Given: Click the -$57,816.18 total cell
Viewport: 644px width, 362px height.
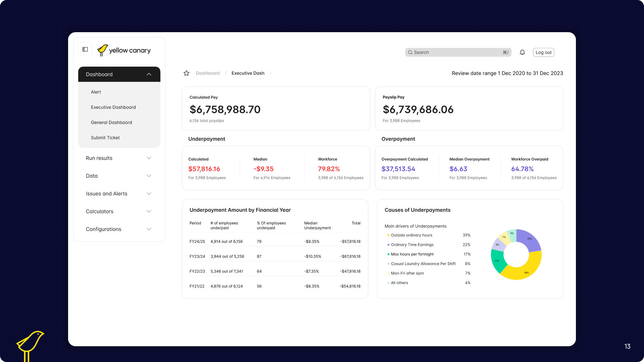Looking at the screenshot, I should point(350,241).
